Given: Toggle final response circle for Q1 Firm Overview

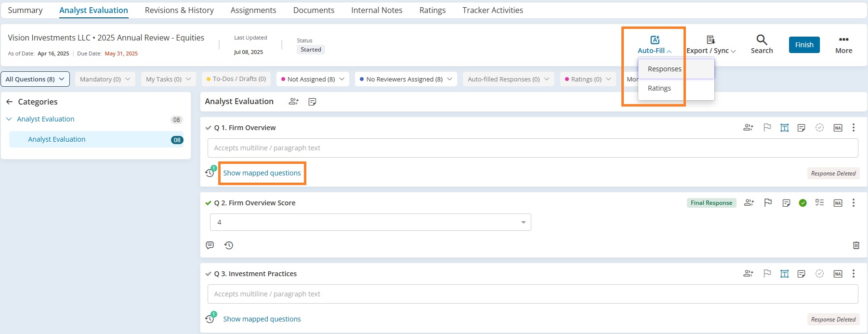Looking at the screenshot, I should pyautogui.click(x=819, y=128).
